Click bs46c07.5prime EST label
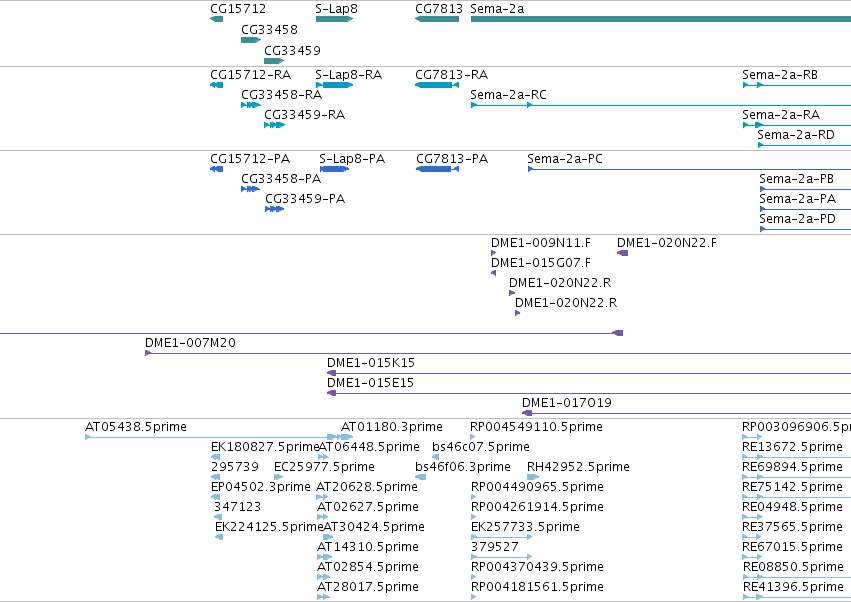 coord(481,447)
